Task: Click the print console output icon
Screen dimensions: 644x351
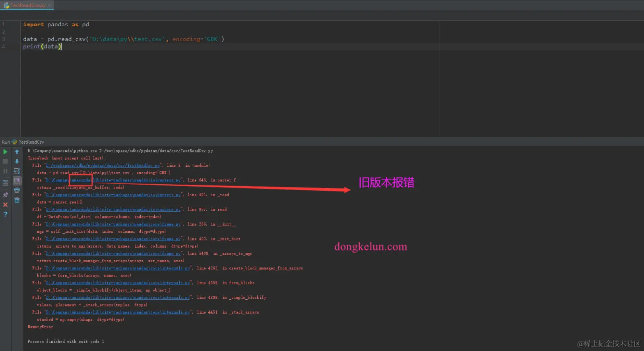Action: pyautogui.click(x=17, y=191)
